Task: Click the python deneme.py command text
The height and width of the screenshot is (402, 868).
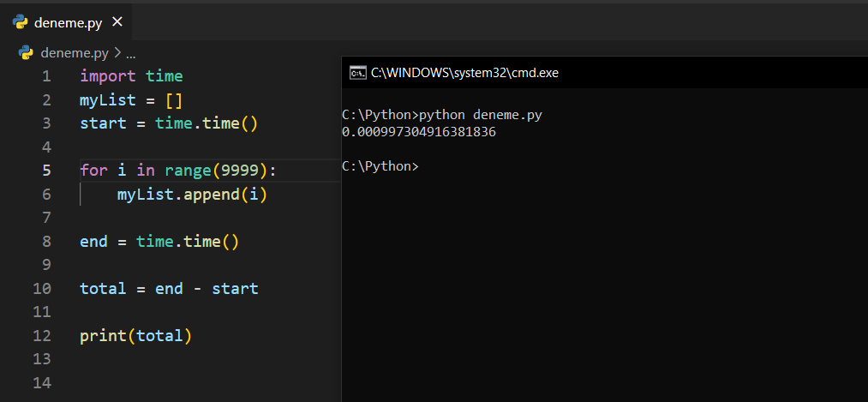Action: (480, 115)
